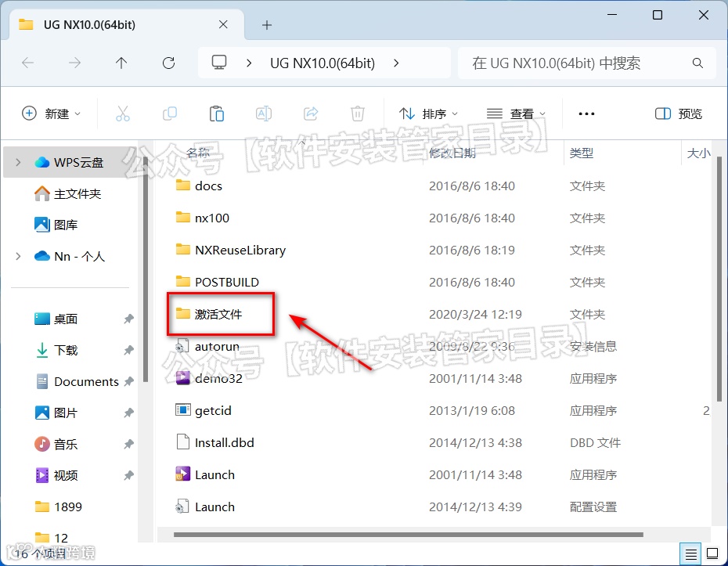
Task: Click the search magnifier icon
Action: [x=697, y=63]
